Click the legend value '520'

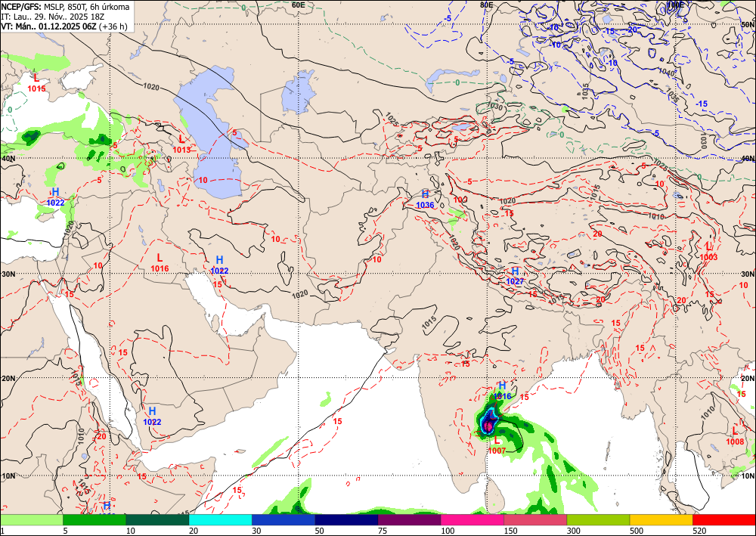pos(699,531)
